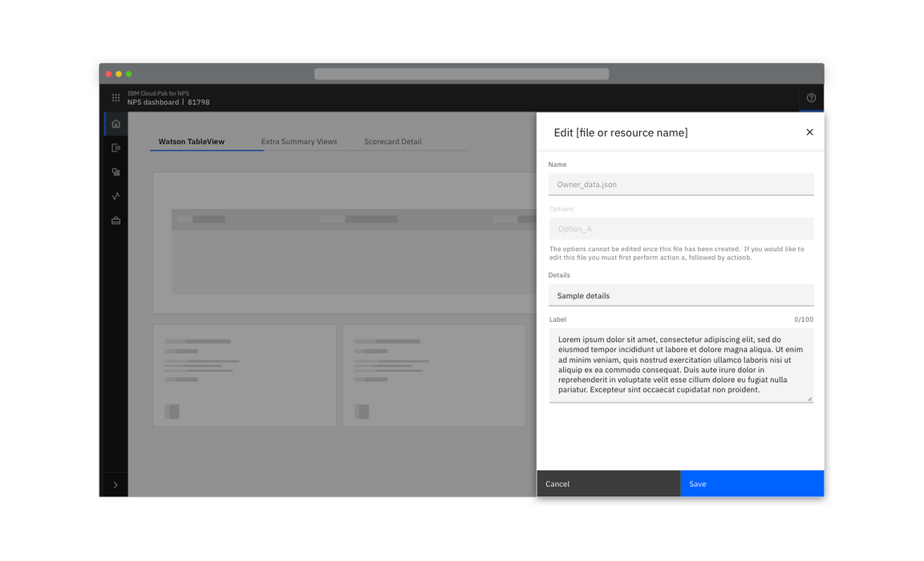Click the Save button
This screenshot has height=561, width=924.
click(752, 483)
